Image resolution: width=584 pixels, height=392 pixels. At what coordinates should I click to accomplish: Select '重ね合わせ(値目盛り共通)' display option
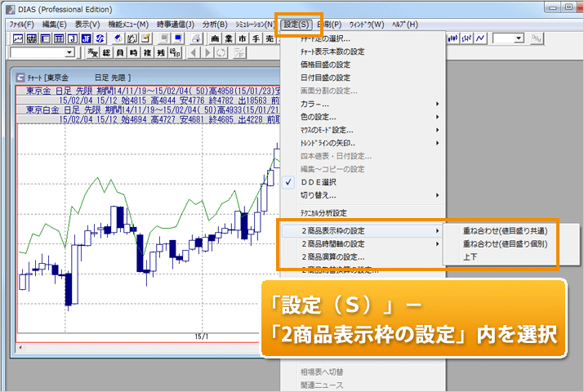[505, 232]
